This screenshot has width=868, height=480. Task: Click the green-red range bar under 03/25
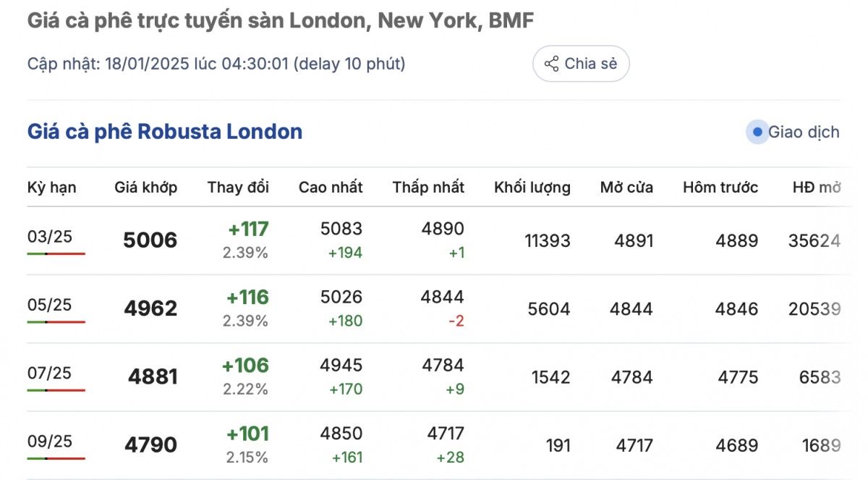pos(56,254)
